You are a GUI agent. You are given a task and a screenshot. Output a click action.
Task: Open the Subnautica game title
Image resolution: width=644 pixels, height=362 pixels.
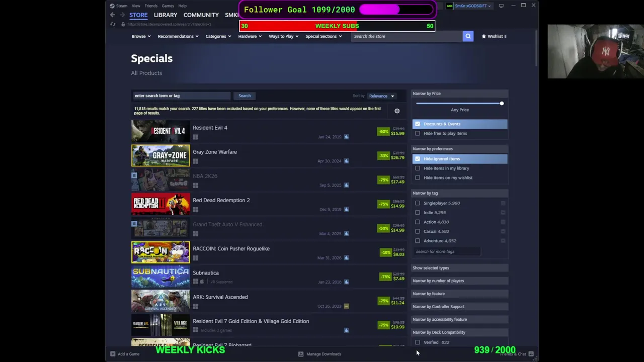click(x=206, y=273)
